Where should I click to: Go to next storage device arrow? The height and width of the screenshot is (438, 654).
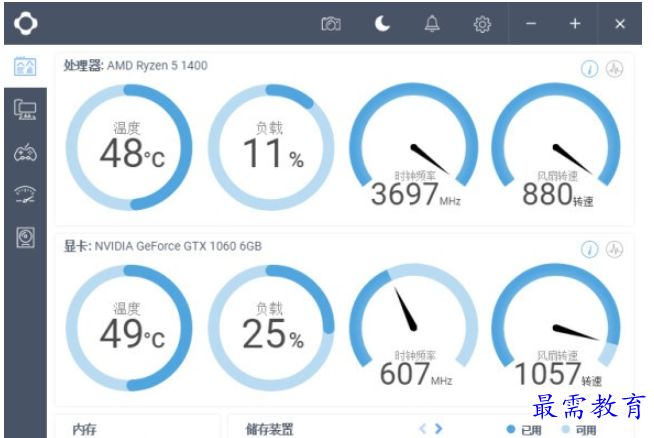point(438,428)
